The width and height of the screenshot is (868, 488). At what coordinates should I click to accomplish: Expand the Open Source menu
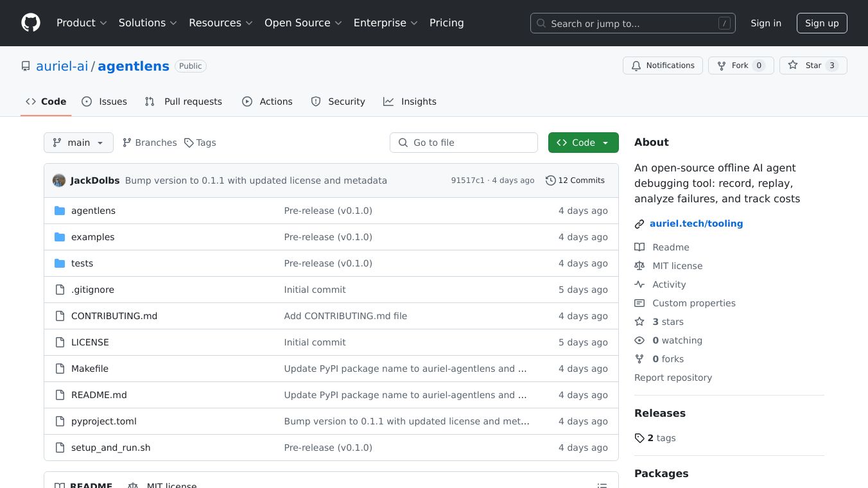[302, 23]
